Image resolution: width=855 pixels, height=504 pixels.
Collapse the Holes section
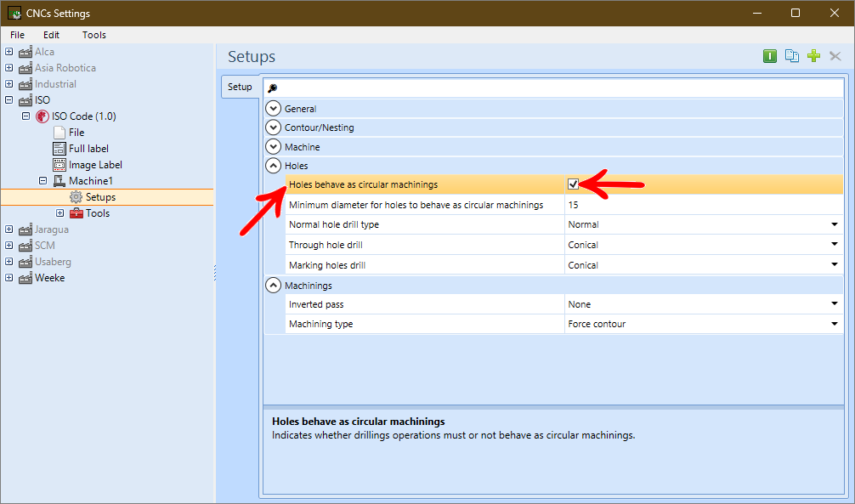tap(274, 166)
